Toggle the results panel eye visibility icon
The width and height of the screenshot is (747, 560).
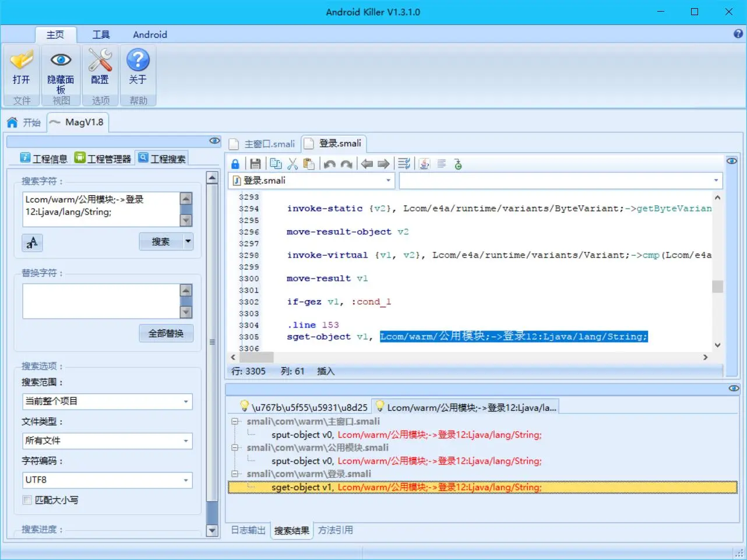pos(734,388)
